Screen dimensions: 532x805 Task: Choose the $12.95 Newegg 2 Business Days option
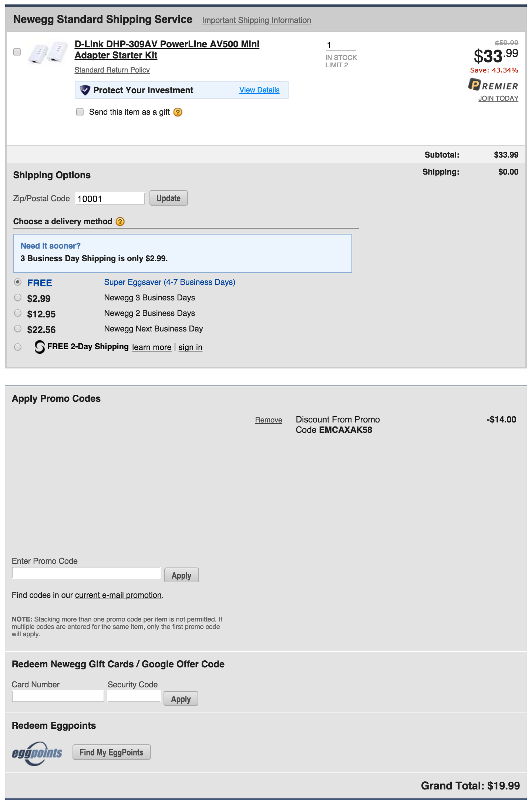(x=18, y=313)
